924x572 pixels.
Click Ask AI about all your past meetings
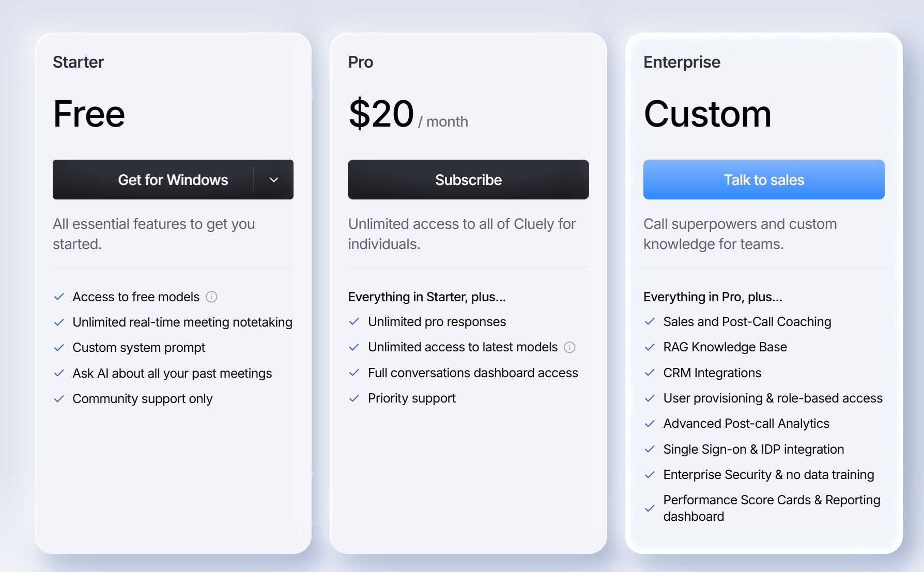tap(172, 373)
